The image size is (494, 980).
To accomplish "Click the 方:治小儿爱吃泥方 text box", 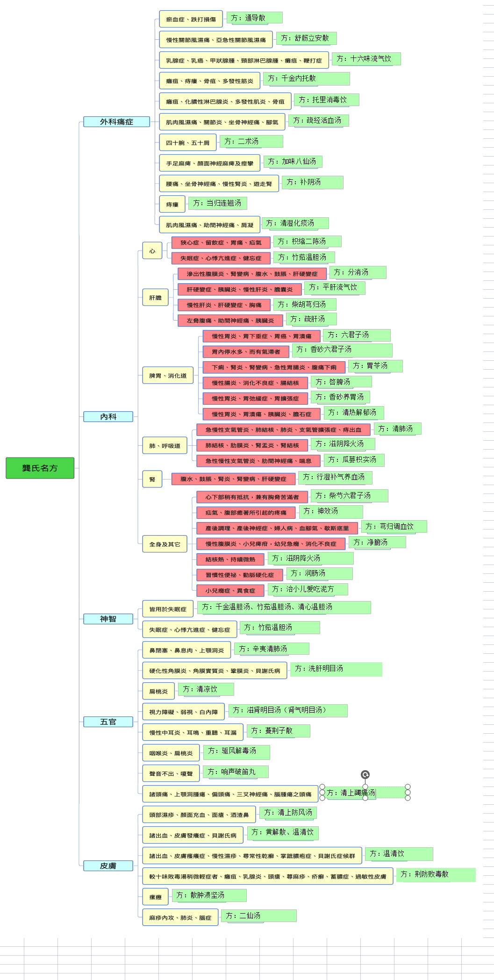I will tap(308, 589).
